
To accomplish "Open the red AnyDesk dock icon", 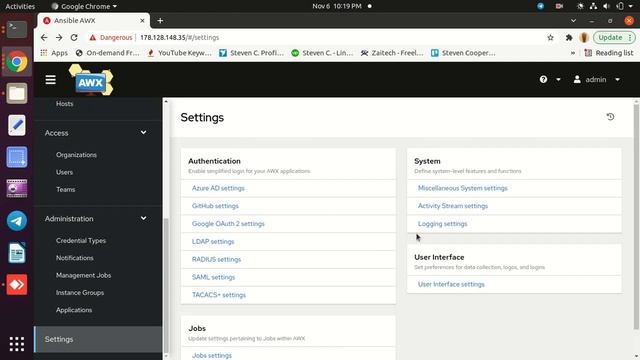I will 17,284.
